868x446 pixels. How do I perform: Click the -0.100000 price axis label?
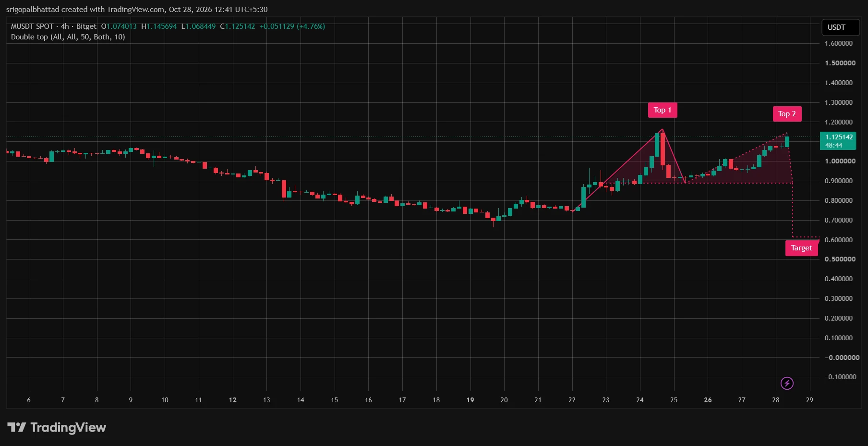tap(840, 377)
